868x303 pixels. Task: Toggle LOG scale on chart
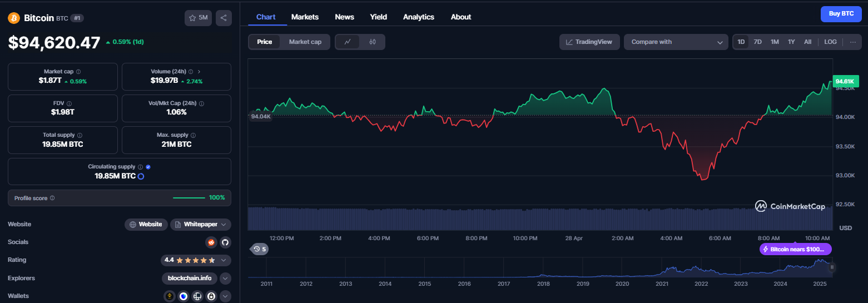[830, 42]
